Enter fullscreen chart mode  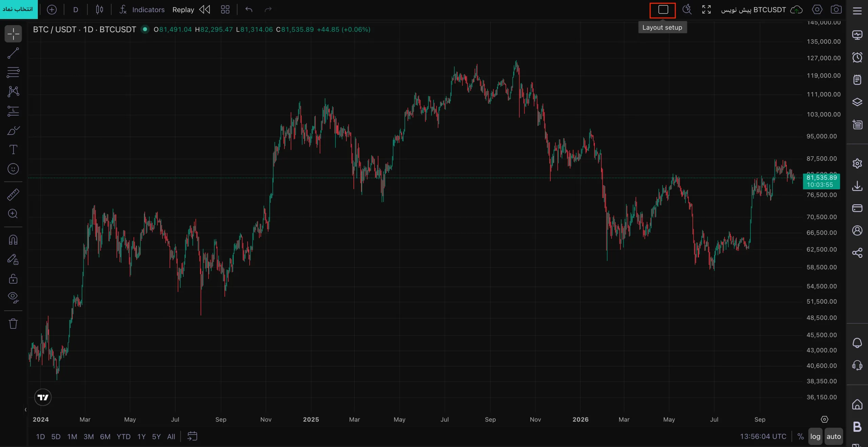pos(706,9)
